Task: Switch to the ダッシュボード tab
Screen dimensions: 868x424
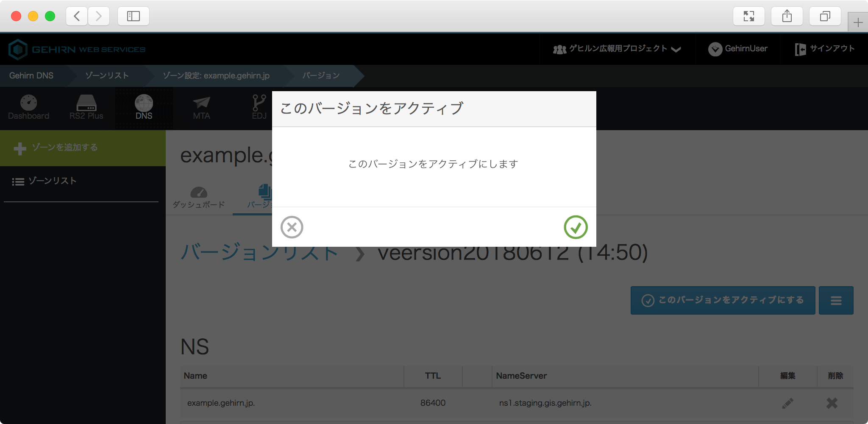Action: click(x=199, y=198)
